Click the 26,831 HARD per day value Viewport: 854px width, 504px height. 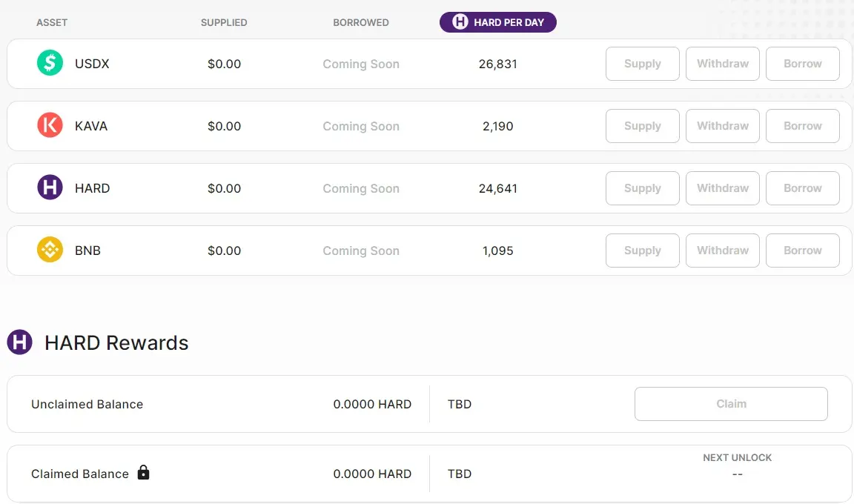[498, 64]
